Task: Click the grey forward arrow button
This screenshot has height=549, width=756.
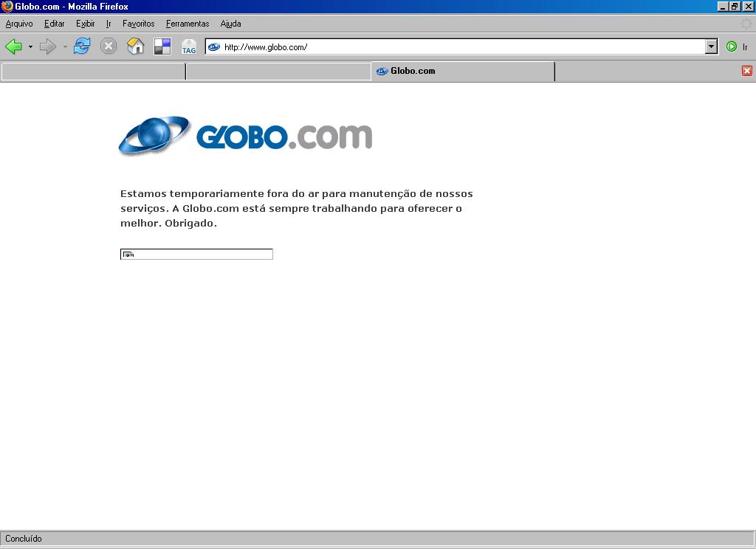Action: point(48,46)
